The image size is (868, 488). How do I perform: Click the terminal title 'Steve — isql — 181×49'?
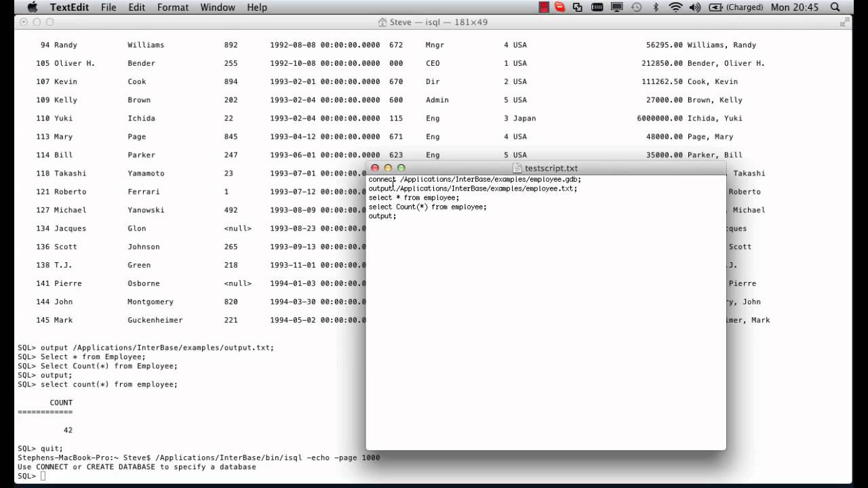(x=438, y=22)
